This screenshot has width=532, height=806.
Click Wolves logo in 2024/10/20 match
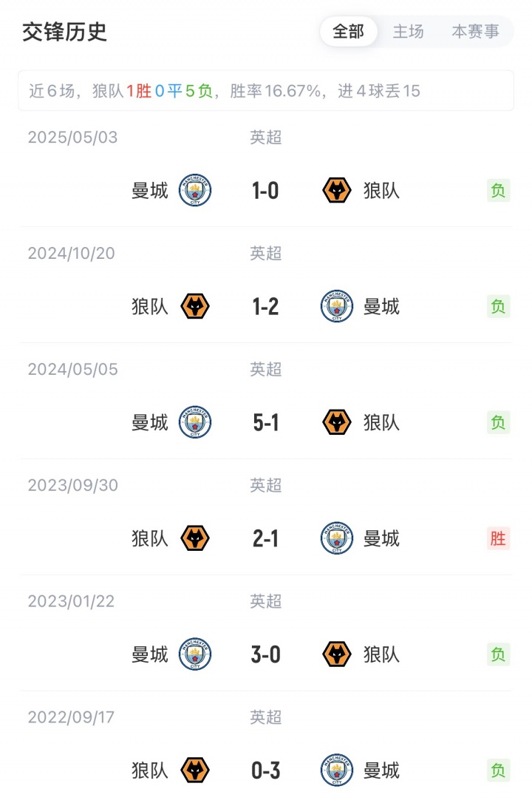pos(195,306)
